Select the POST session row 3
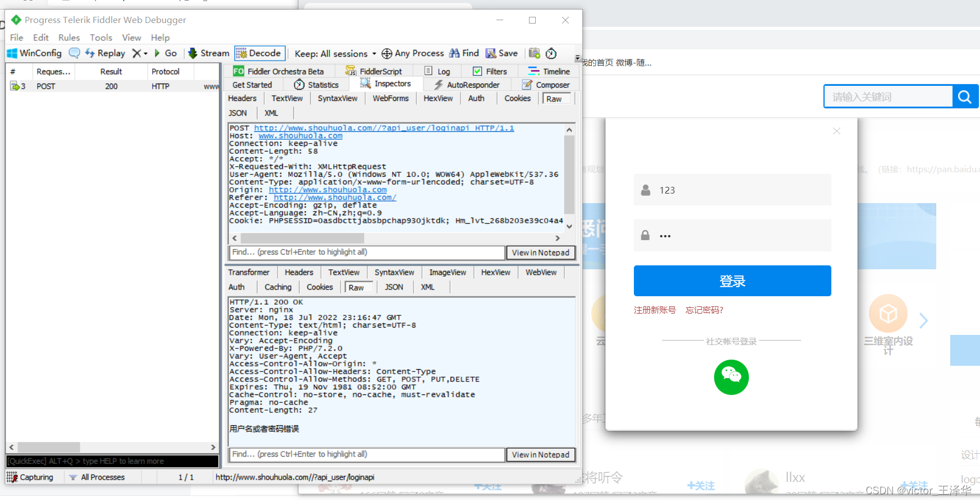This screenshot has width=980, height=501. [x=112, y=86]
